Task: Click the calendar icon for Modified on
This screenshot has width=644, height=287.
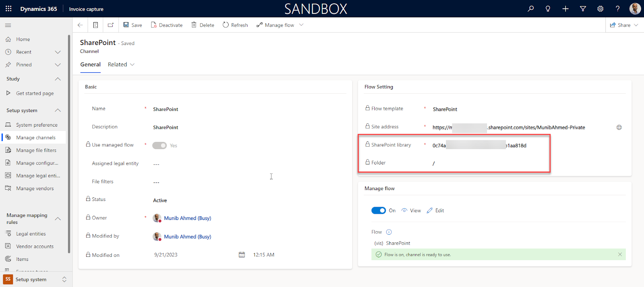Action: (x=242, y=254)
